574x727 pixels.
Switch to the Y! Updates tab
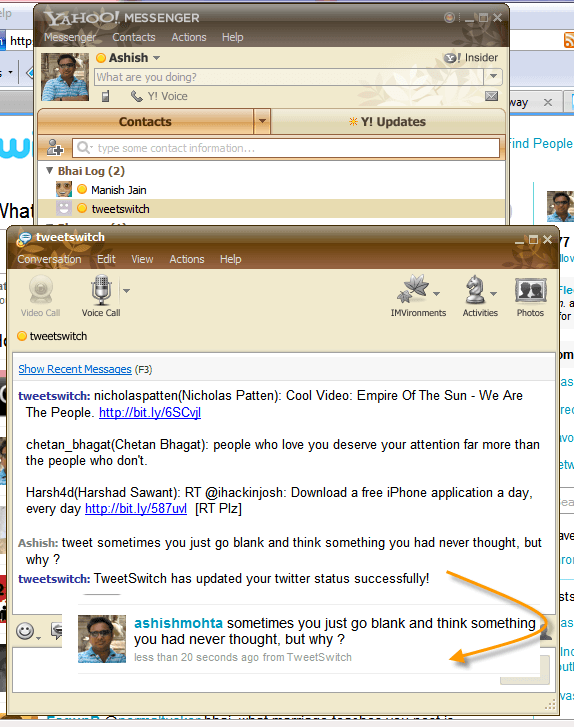[388, 121]
